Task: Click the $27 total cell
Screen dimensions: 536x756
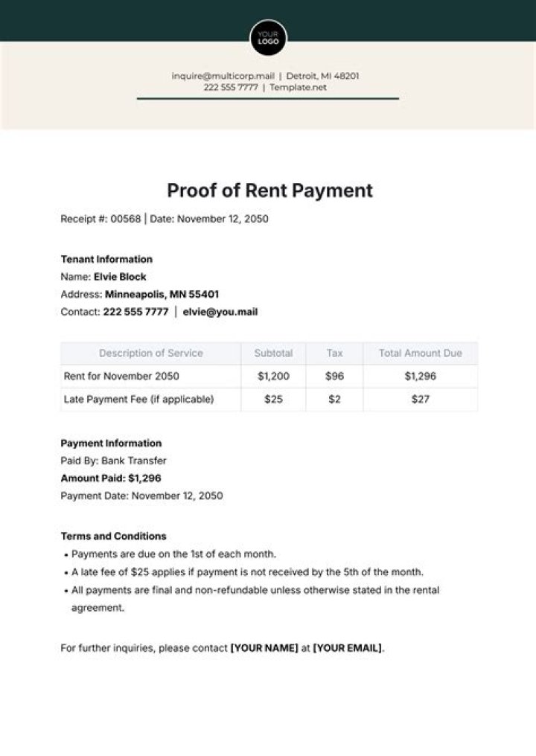Action: pyautogui.click(x=420, y=400)
